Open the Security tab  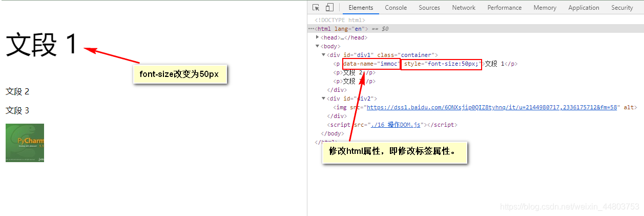coord(622,8)
